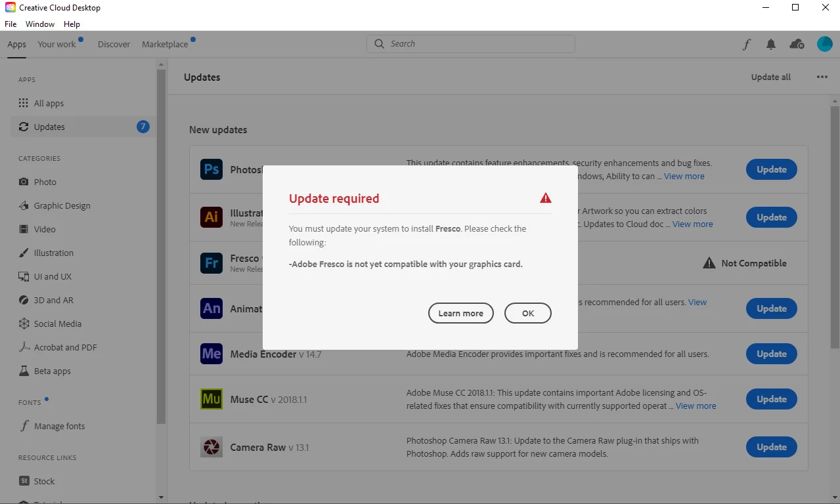The image size is (840, 504).
Task: Click View more for Photoshop update
Action: click(x=684, y=176)
